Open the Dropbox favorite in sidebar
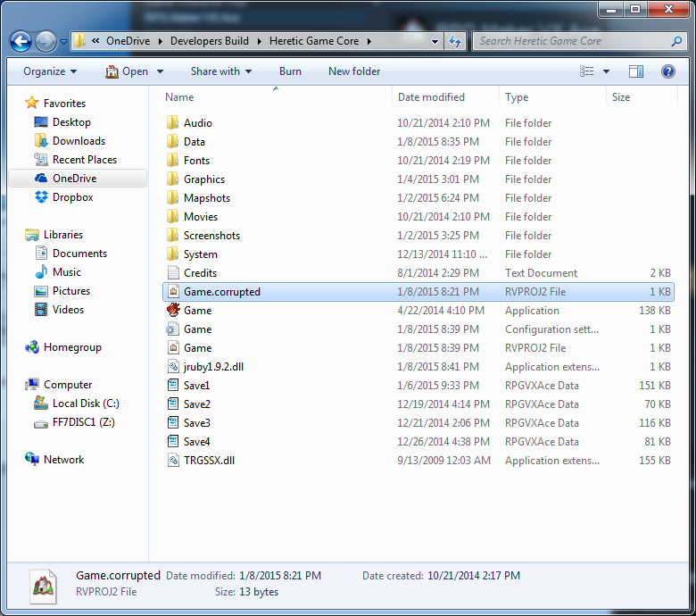Viewport: 696px width, 616px height. click(72, 197)
